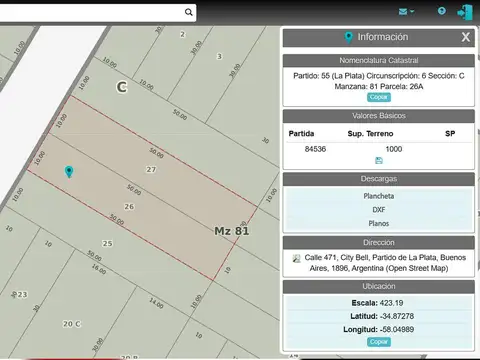Click the Información pin icon in header
480x360 pixels.
(349, 37)
